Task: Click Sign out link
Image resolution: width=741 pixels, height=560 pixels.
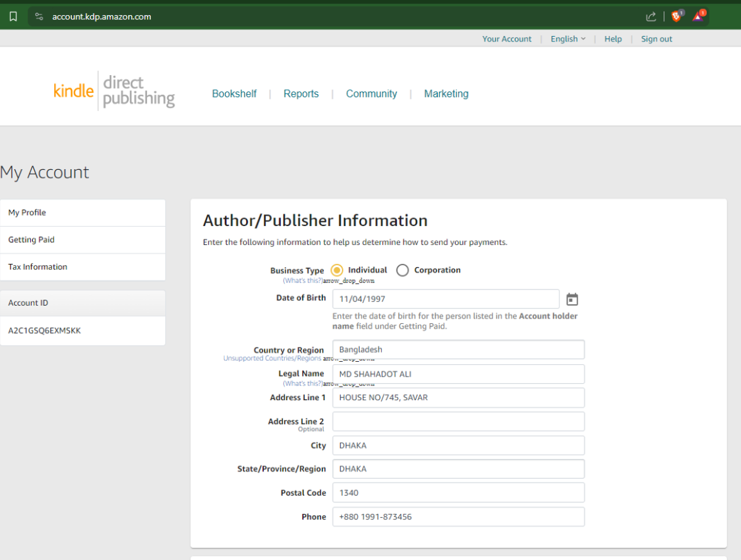Action: point(656,39)
